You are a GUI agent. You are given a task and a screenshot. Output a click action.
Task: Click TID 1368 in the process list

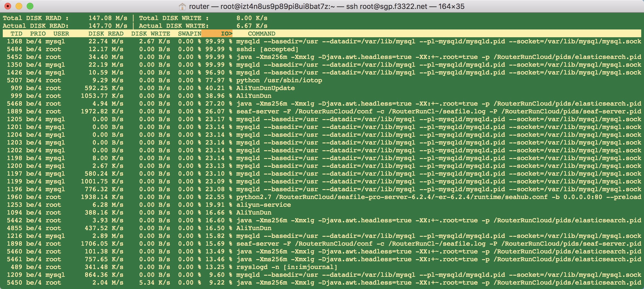[14, 41]
